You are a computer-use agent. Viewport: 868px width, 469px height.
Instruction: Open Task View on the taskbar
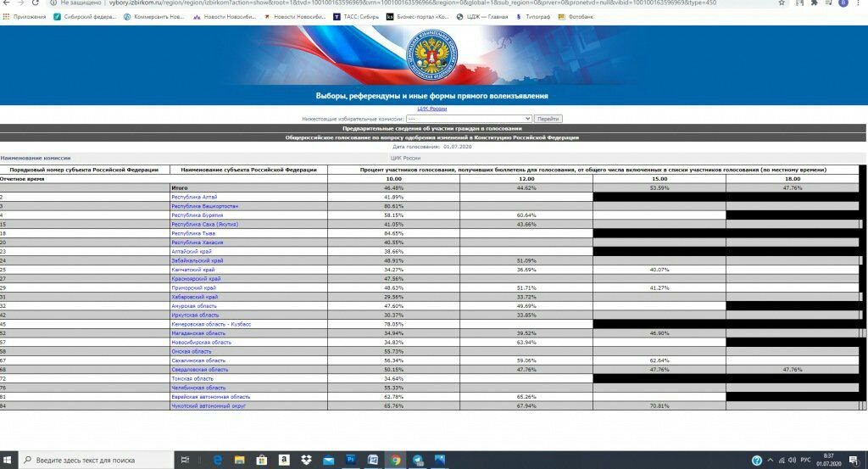(186, 461)
